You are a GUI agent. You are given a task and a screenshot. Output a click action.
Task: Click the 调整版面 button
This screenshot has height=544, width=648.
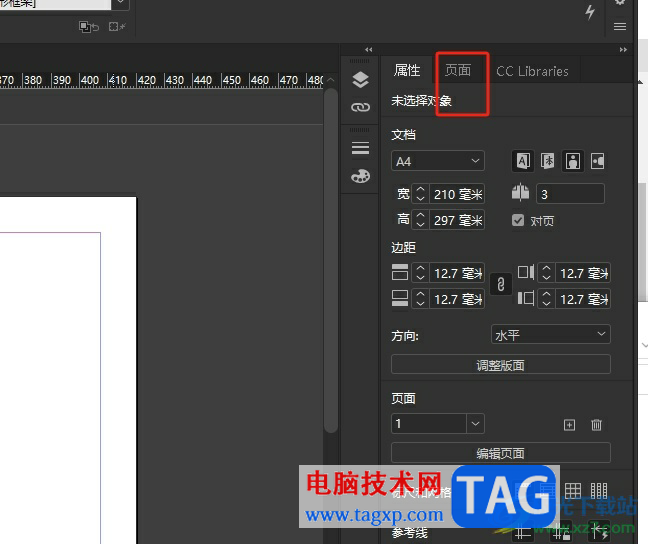pyautogui.click(x=500, y=365)
